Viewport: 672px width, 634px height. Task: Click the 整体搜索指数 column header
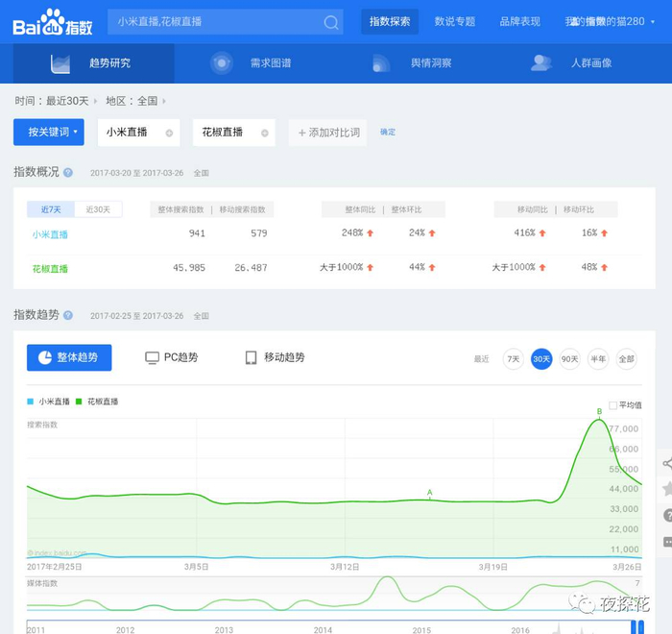180,209
